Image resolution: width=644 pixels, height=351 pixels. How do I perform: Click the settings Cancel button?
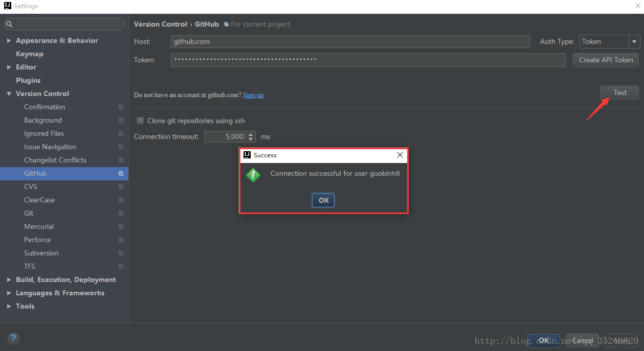pos(583,340)
